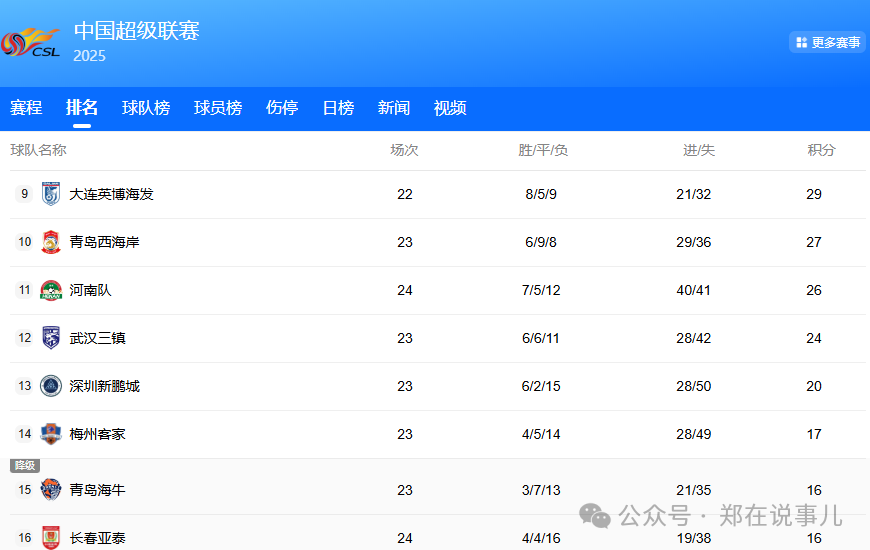The width and height of the screenshot is (870, 550).
Task: Click points 26 for 河南队
Action: [814, 290]
